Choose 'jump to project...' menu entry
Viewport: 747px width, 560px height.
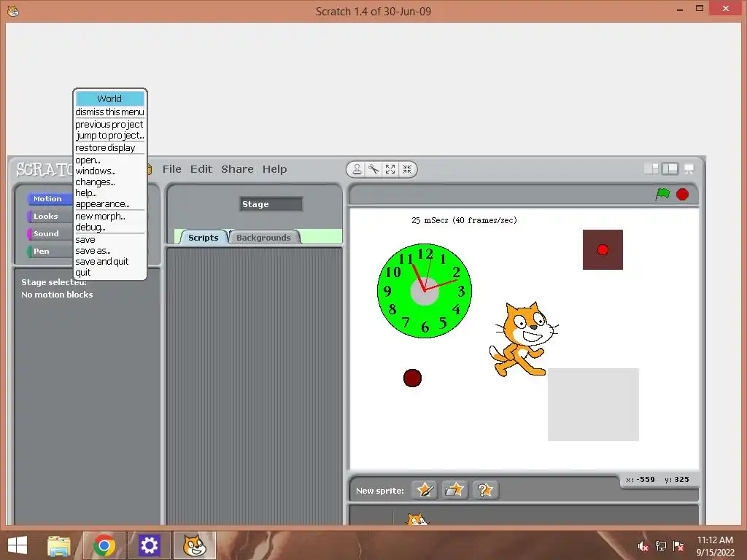tap(110, 135)
